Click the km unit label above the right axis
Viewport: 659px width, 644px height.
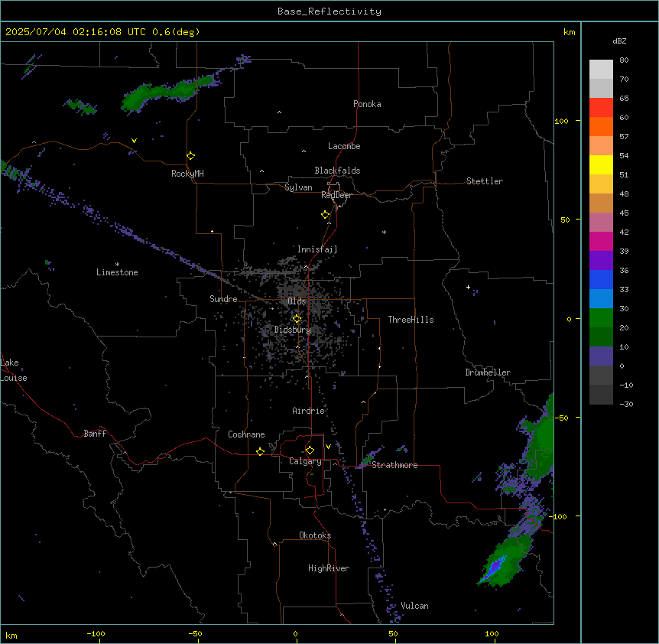[x=570, y=32]
